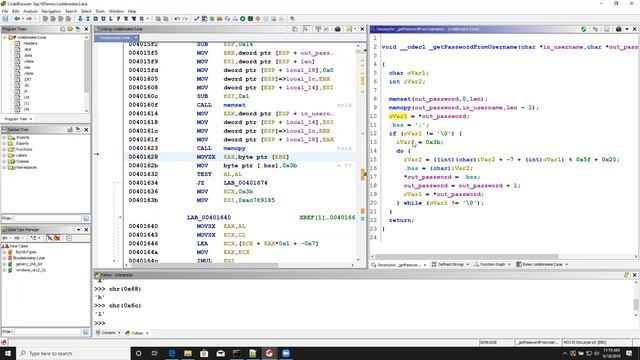This screenshot has height=360, width=640.
Task: Click Data Type Manager collapse-all icon
Action: (69, 238)
